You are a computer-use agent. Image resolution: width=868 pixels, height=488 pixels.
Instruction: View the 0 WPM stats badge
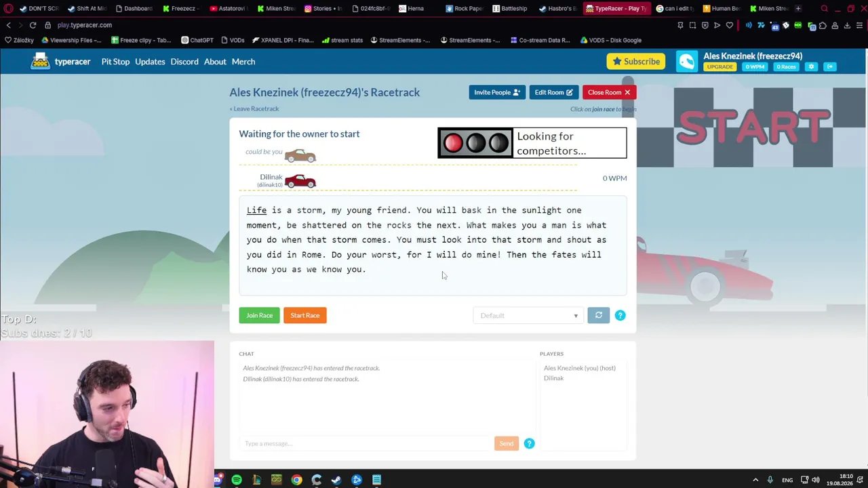(755, 67)
